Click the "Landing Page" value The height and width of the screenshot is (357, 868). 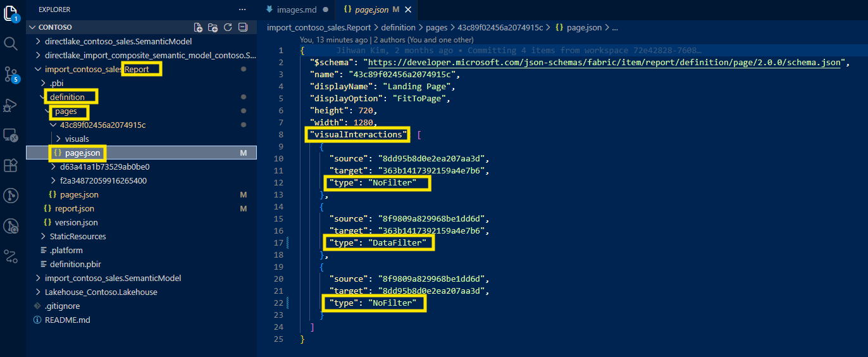[x=416, y=87]
